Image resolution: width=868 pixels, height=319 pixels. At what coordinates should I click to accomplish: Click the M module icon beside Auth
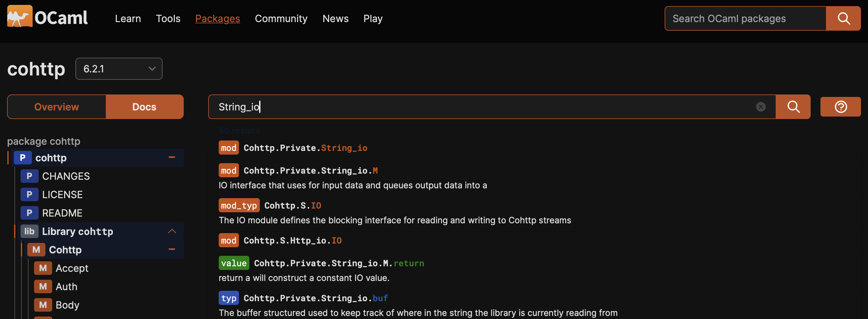tap(43, 286)
